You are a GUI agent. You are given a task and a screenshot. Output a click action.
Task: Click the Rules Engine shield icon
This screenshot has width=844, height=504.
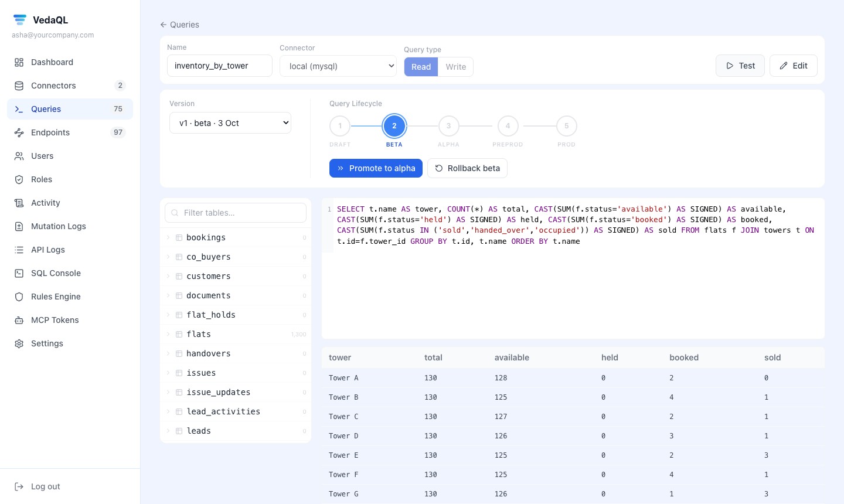pyautogui.click(x=19, y=297)
